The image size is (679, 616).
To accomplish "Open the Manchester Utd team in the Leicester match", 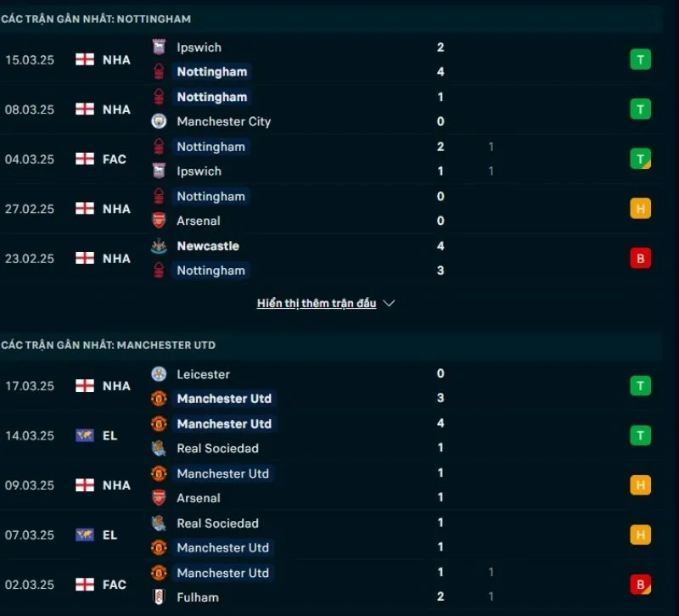I will pos(224,399).
